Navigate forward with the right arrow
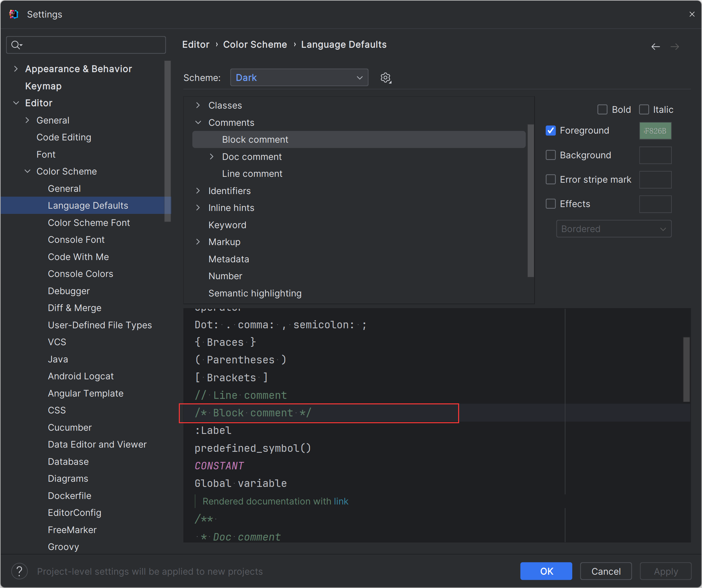 (675, 46)
